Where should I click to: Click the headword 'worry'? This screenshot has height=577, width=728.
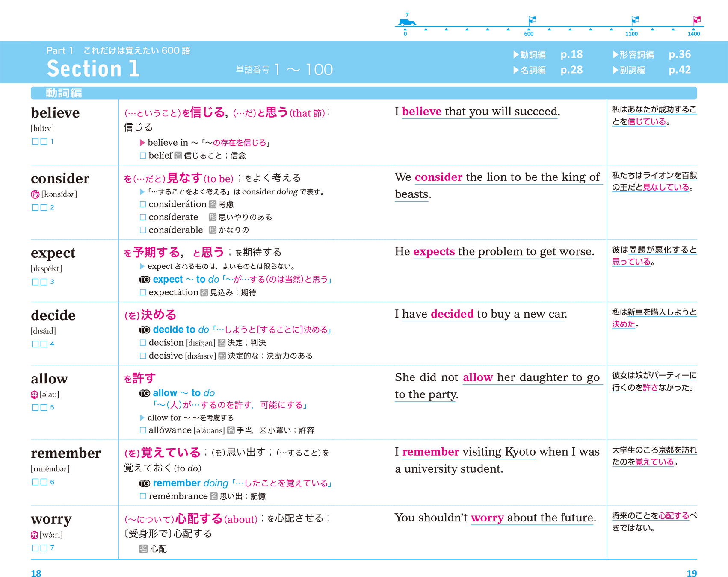pos(51,520)
